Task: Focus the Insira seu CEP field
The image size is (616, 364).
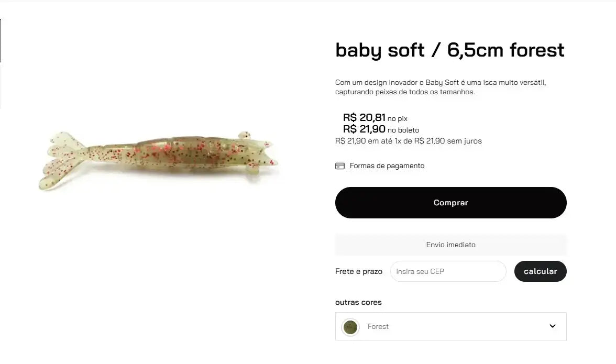Action: point(448,271)
